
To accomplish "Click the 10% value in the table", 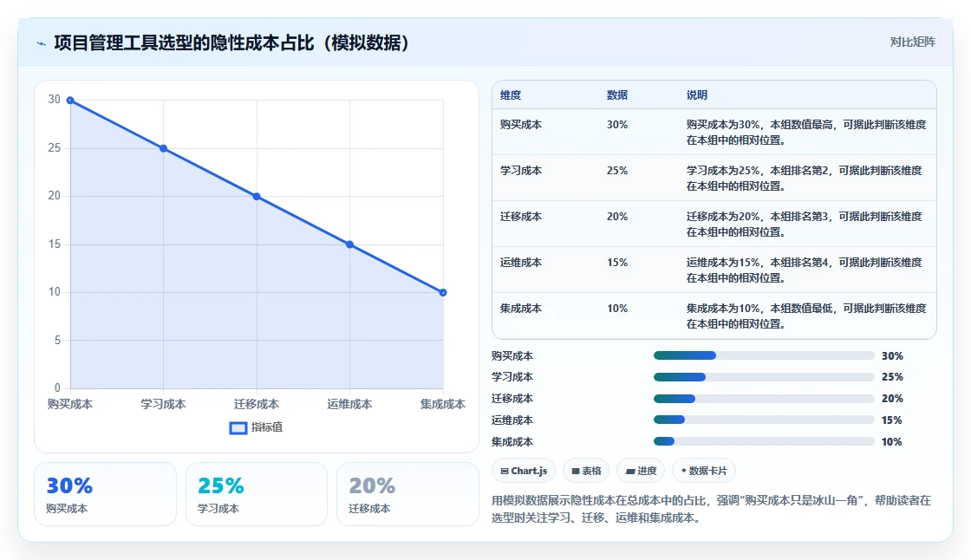I will click(x=617, y=308).
